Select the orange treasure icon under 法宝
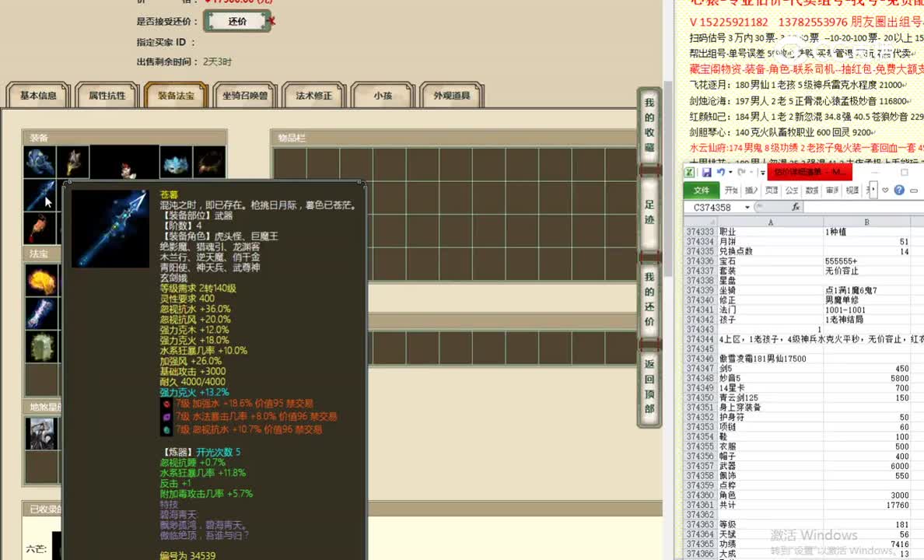Screen dimensions: 924x560 pos(43,280)
